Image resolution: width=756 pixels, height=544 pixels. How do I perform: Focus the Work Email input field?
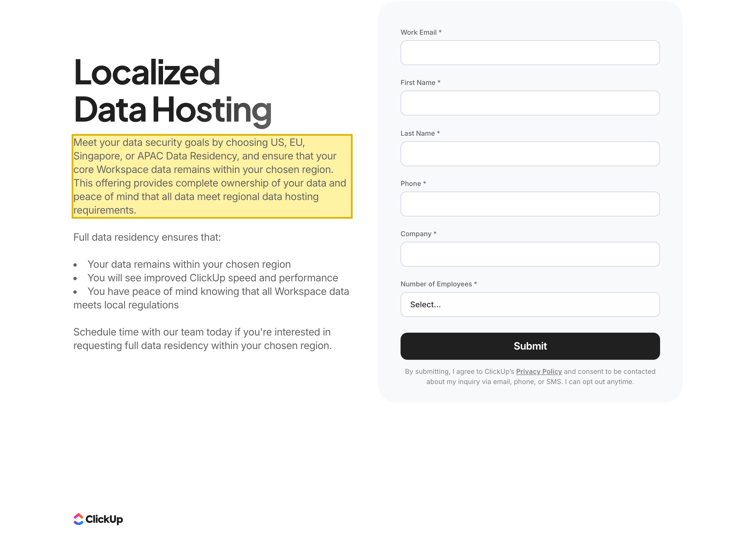530,53
